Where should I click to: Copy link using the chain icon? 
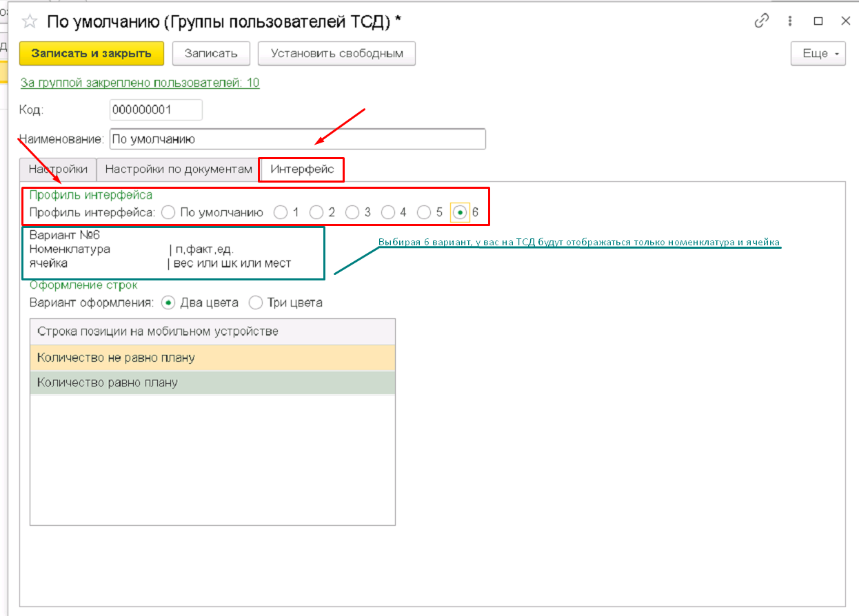point(762,21)
